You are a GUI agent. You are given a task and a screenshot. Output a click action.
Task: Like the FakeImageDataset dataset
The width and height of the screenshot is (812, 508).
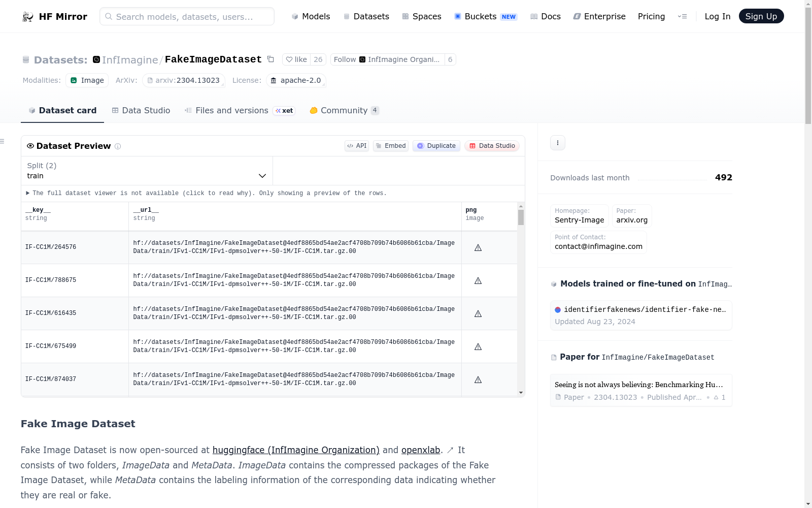296,59
